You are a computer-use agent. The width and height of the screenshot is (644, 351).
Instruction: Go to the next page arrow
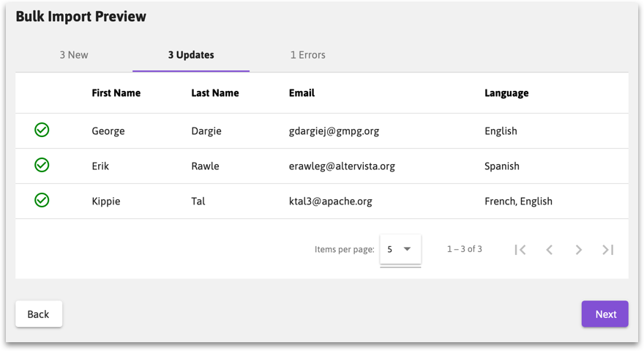(x=578, y=250)
